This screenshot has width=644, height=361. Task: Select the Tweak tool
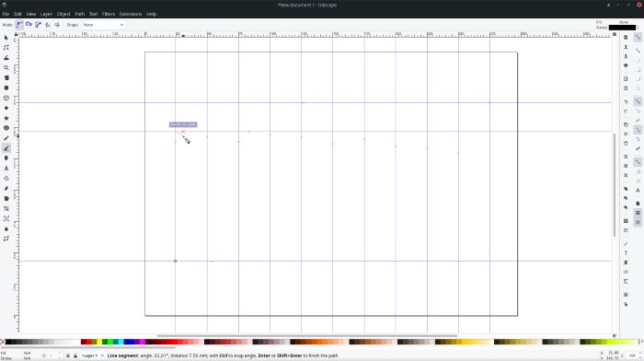point(6,58)
